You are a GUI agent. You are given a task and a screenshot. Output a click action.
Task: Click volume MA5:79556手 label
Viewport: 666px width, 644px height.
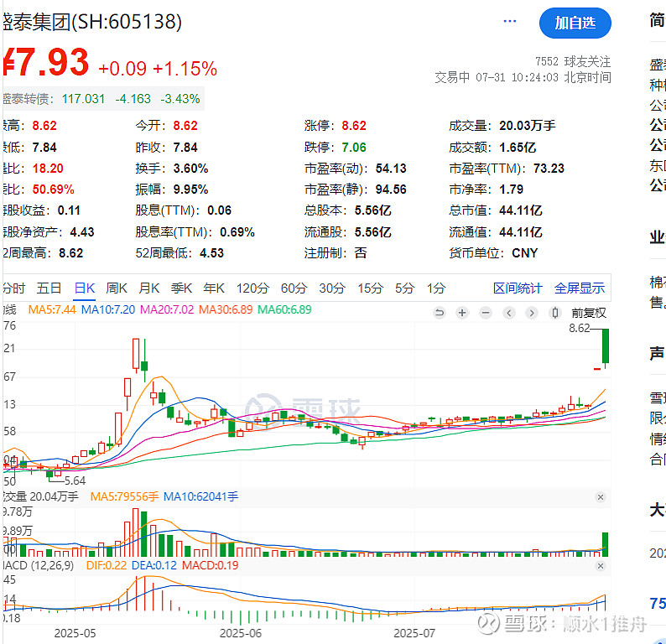[124, 496]
